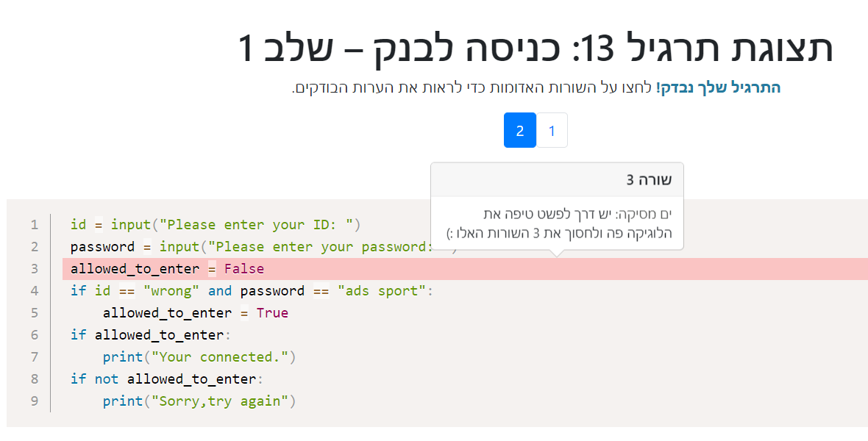This screenshot has height=441, width=868.
Task: Click the 'if allowed_to_enter:' code line
Action: [x=151, y=335]
